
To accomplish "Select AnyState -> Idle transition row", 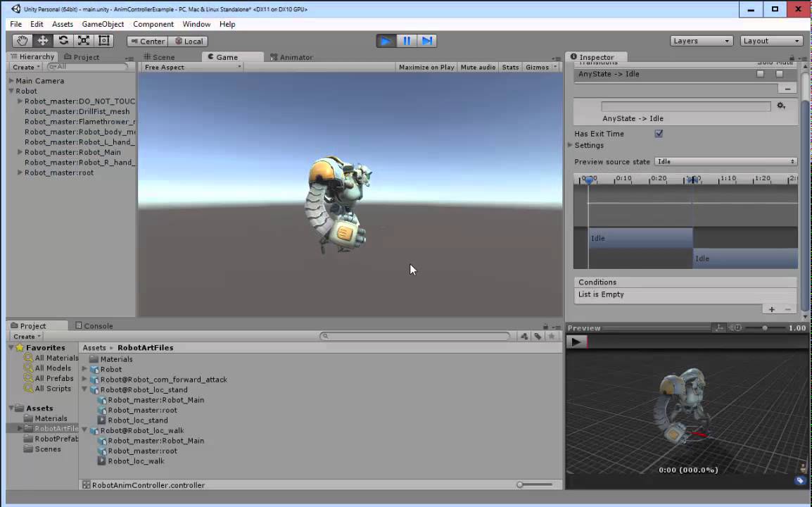I will [x=686, y=74].
